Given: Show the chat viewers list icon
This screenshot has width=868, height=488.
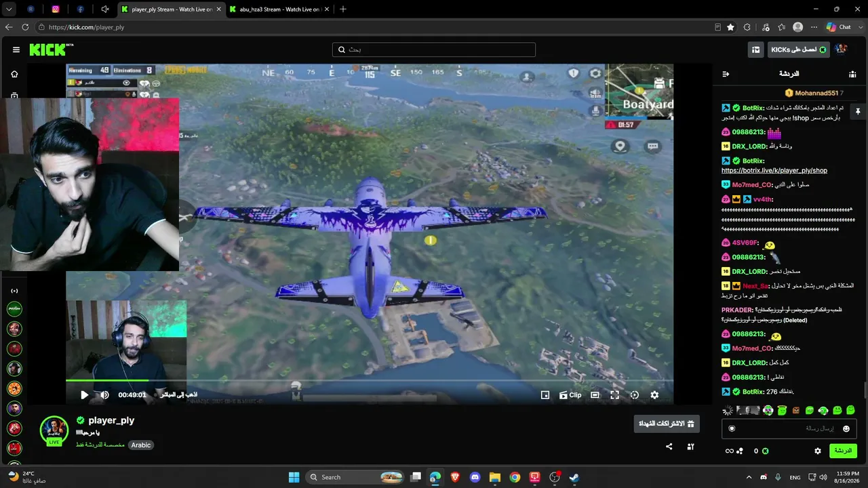Looking at the screenshot, I should point(852,74).
